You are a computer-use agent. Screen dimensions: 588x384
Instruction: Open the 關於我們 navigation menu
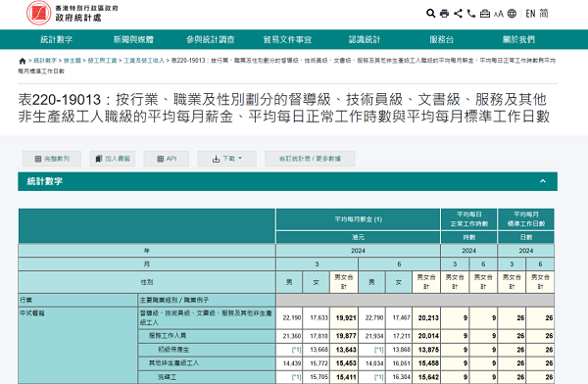coord(518,39)
